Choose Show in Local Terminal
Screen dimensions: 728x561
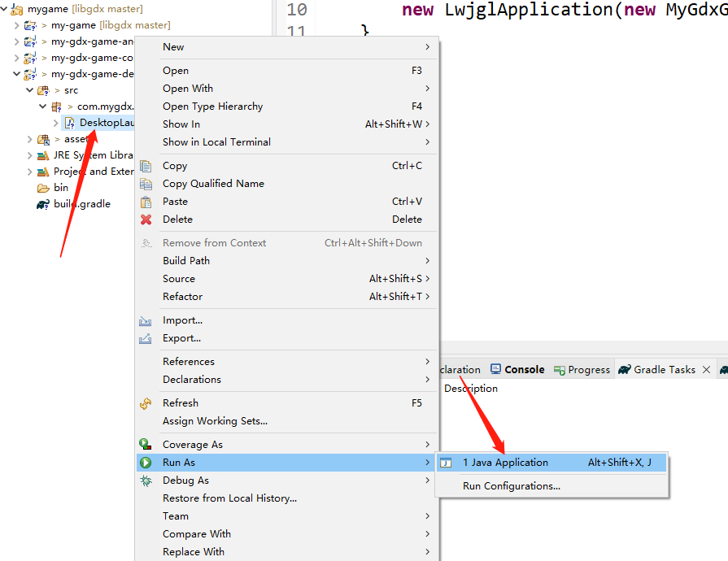(x=286, y=142)
